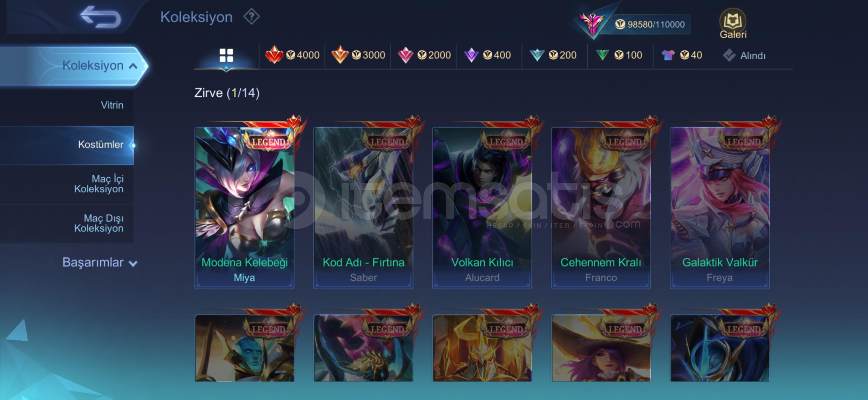
Task: Open the Koleksiyon help question icon
Action: click(251, 17)
